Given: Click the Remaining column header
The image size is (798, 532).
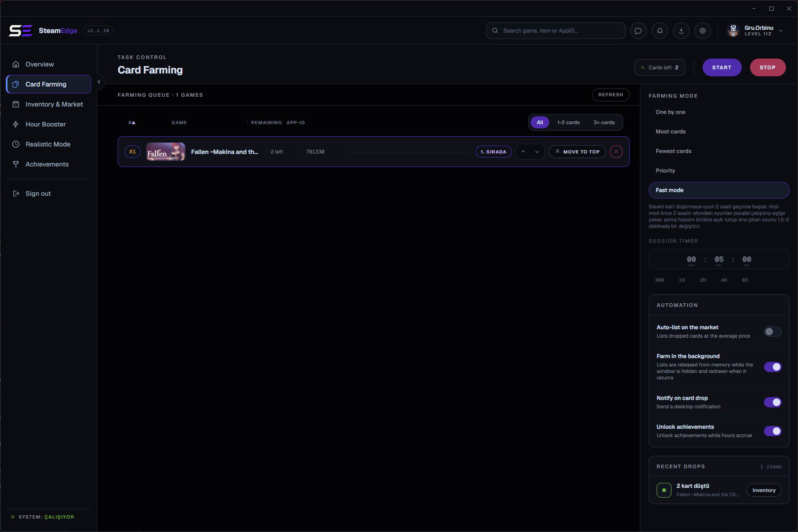Looking at the screenshot, I should pos(266,123).
